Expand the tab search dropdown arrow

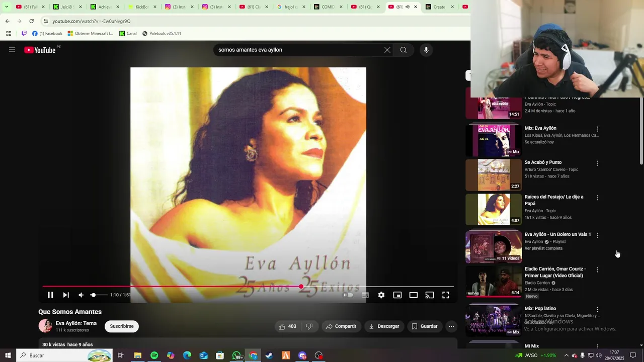tap(7, 7)
